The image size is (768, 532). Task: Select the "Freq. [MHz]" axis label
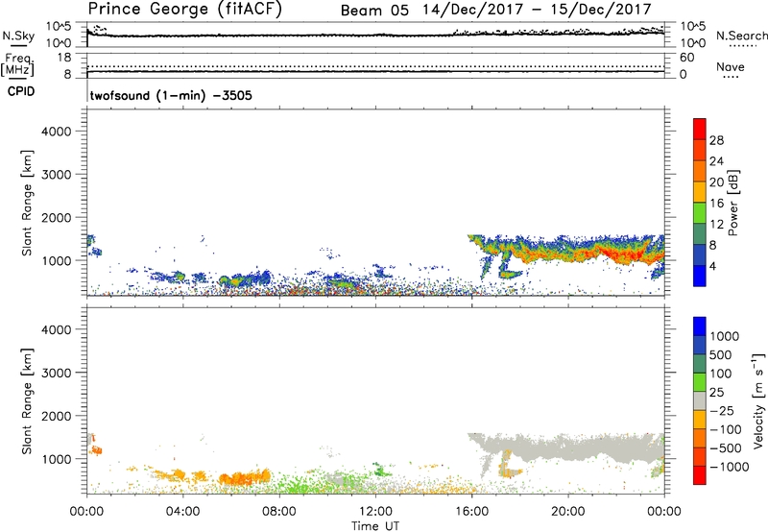(x=18, y=64)
